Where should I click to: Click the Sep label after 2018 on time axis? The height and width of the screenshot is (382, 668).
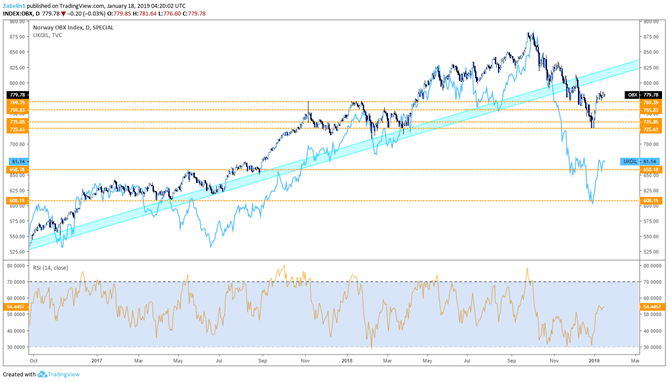tap(511, 361)
